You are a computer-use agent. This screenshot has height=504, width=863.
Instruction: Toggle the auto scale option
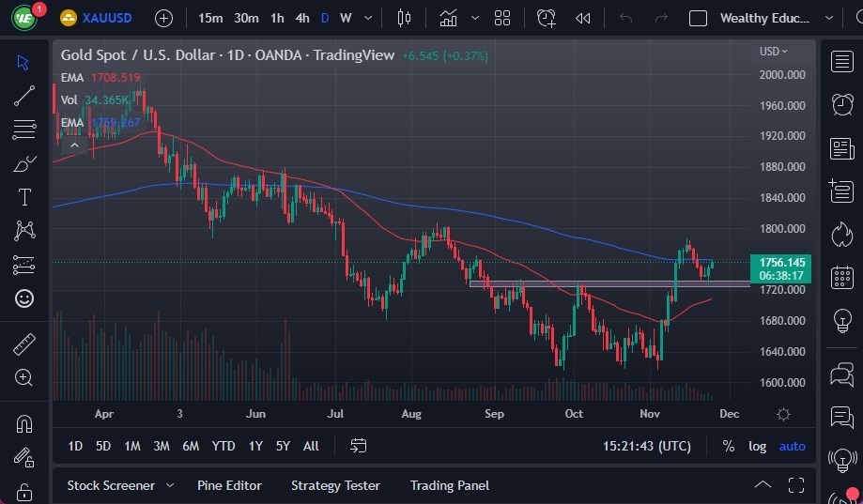pyautogui.click(x=792, y=446)
